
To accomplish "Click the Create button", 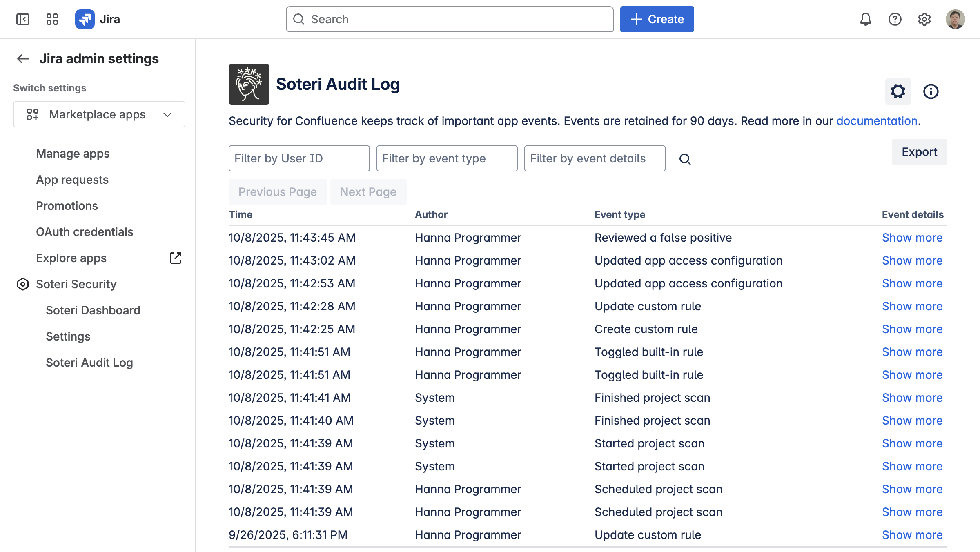I will (x=657, y=19).
